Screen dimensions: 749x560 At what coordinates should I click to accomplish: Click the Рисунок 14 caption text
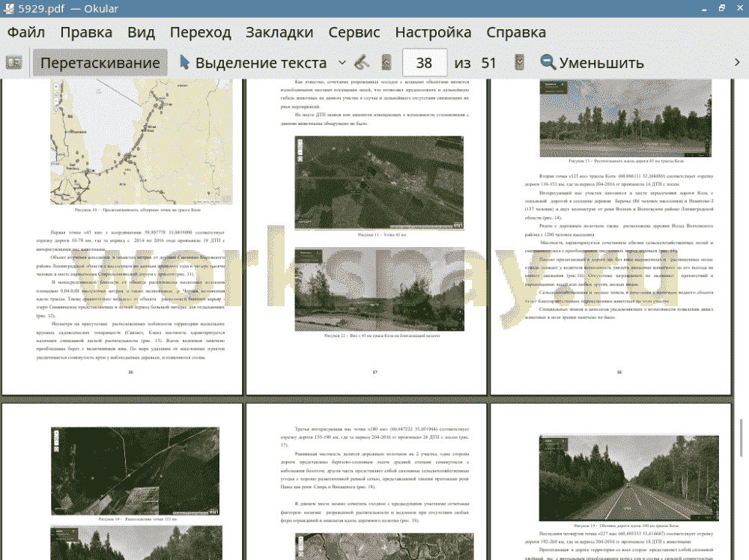[x=138, y=519]
